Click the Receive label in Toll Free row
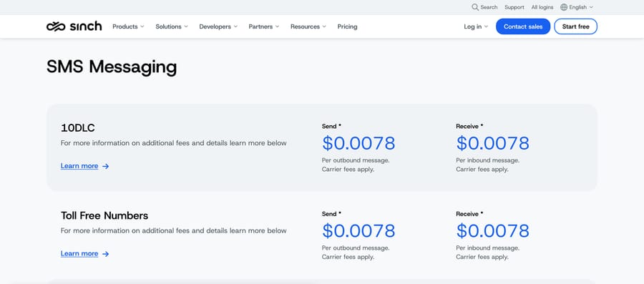This screenshot has height=284, width=644. tap(469, 214)
